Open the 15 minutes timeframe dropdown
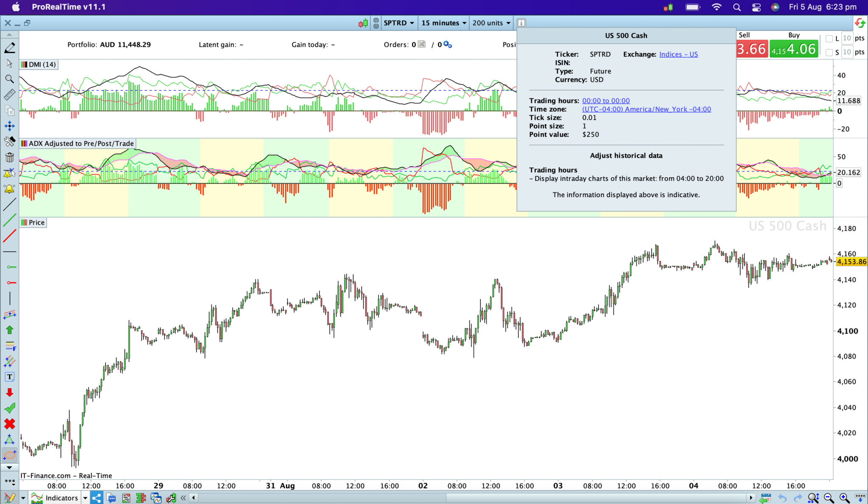The height and width of the screenshot is (504, 868). click(443, 23)
